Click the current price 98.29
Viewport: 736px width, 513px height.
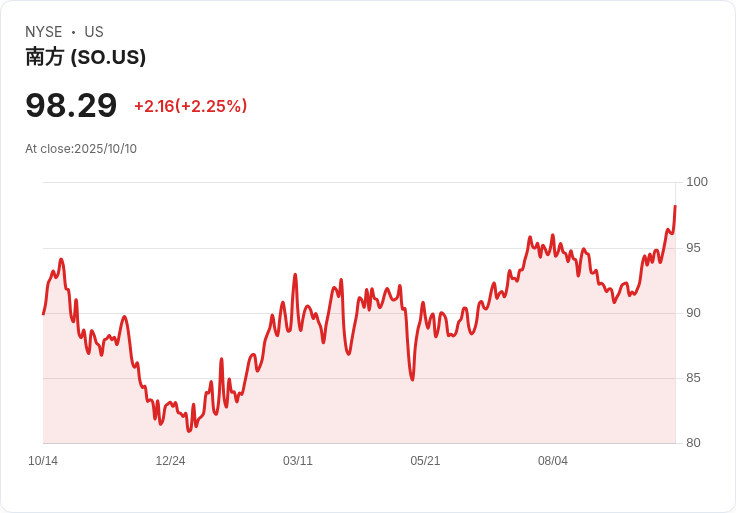(x=71, y=106)
